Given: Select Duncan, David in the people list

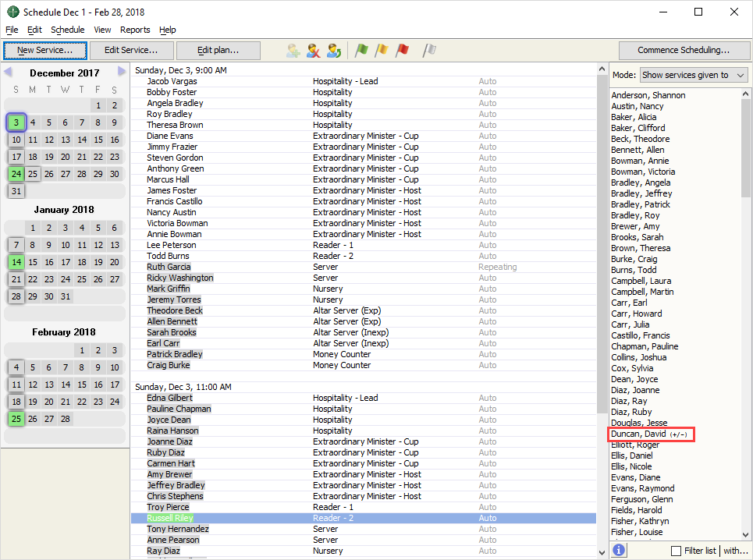Looking at the screenshot, I should pyautogui.click(x=638, y=434).
